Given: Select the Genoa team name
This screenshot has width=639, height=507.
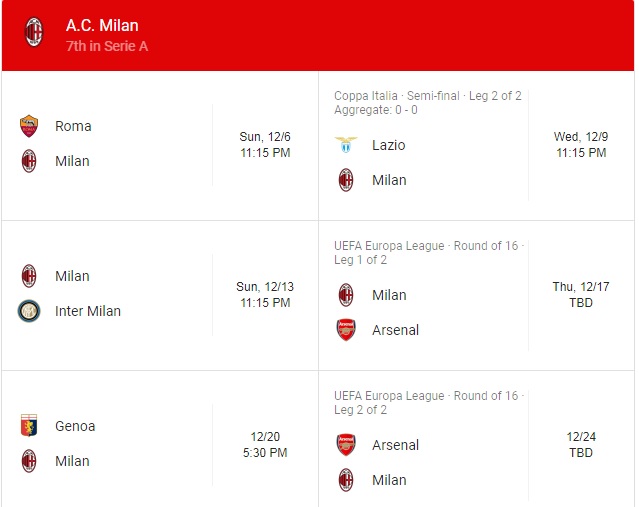Looking at the screenshot, I should [75, 426].
